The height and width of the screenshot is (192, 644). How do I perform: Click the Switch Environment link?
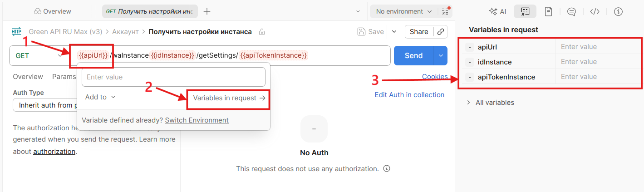pyautogui.click(x=197, y=120)
